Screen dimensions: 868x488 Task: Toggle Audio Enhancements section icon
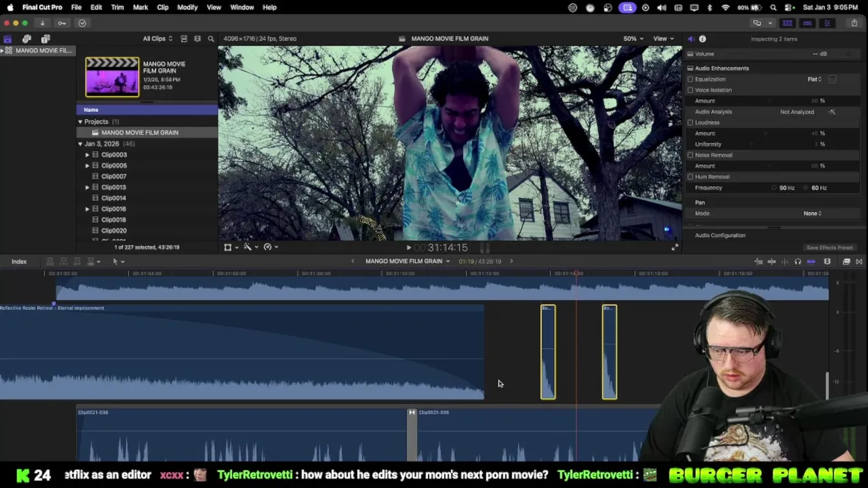(x=690, y=68)
